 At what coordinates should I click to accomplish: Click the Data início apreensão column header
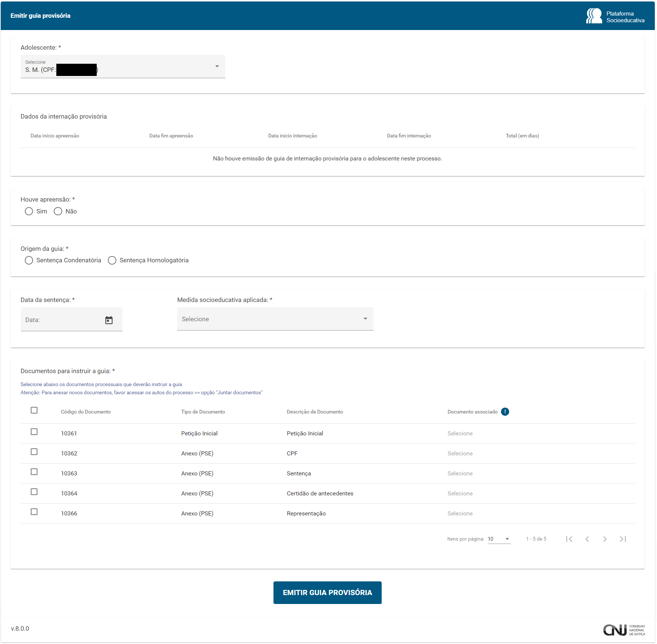55,136
